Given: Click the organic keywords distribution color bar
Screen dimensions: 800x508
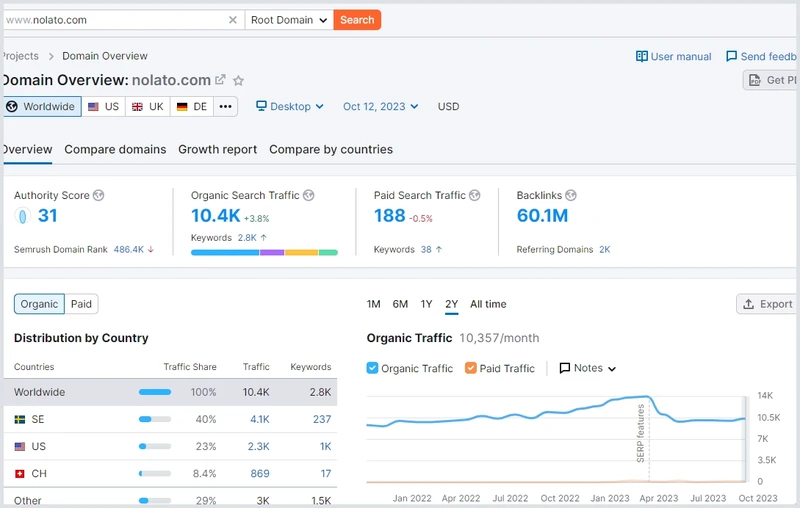Looking at the screenshot, I should coord(264,252).
